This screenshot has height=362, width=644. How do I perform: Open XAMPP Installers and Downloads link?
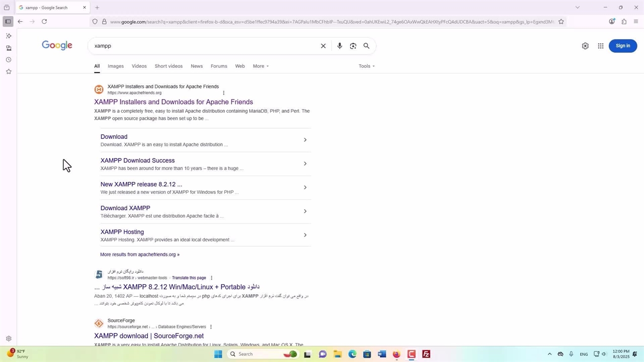174,102
